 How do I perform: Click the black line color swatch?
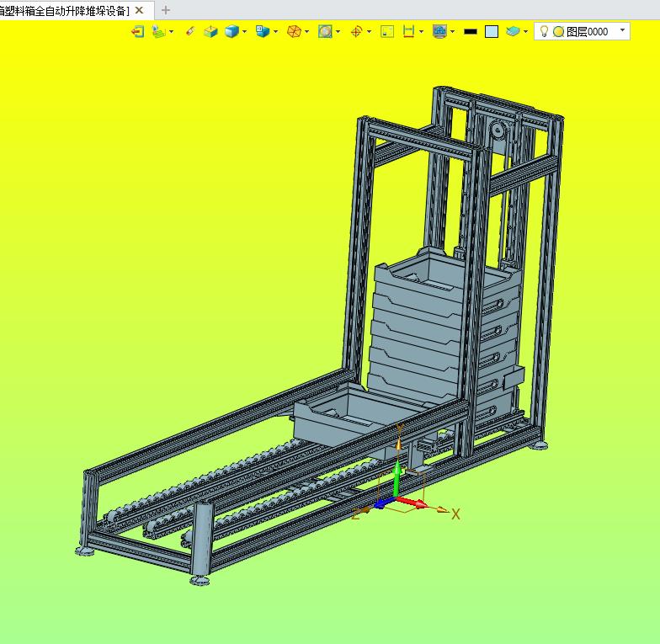[x=471, y=32]
